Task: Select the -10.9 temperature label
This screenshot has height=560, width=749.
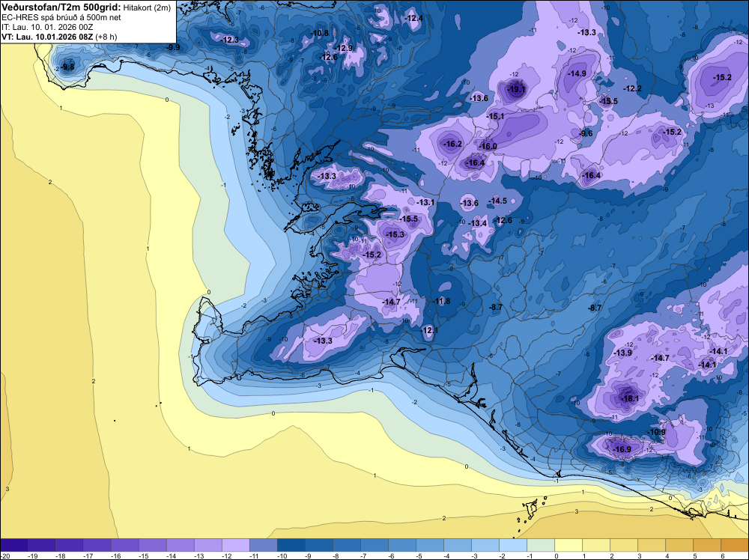Action: point(656,432)
